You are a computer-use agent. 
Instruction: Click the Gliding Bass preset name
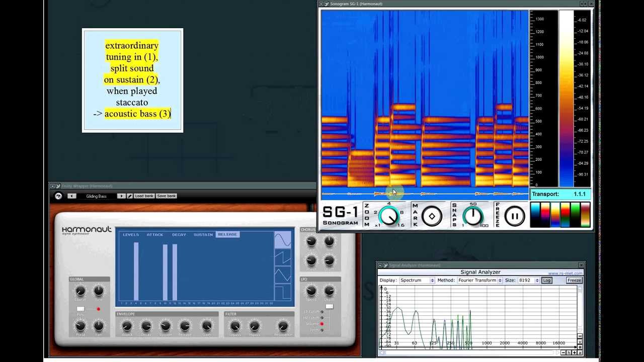coord(96,196)
